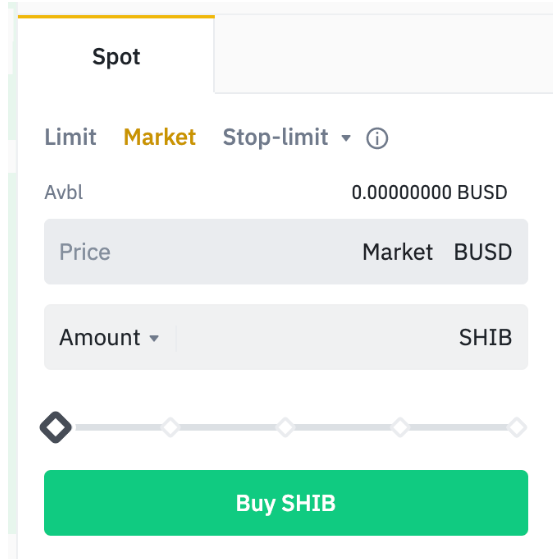Screen dimensions: 553x559
Task: Click the SHIB currency unit in Amount field
Action: click(x=485, y=337)
